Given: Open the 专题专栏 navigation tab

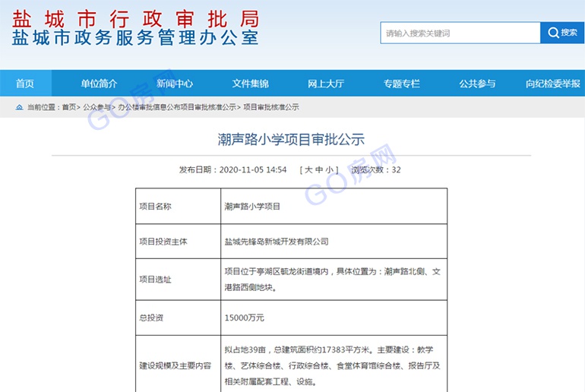Looking at the screenshot, I should (x=402, y=83).
